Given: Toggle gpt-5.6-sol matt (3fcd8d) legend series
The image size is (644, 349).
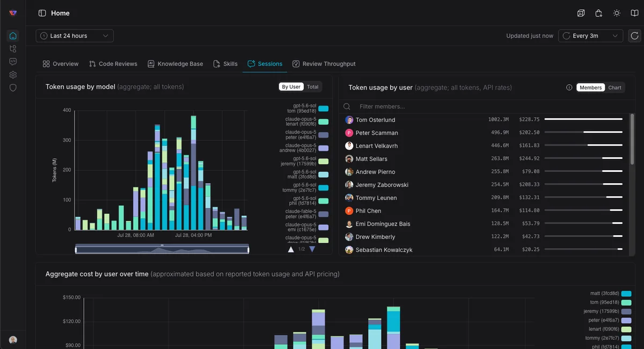Looking at the screenshot, I should [x=308, y=174].
